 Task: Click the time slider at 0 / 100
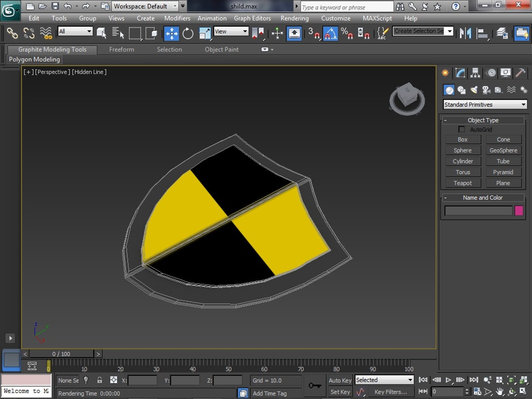61,354
